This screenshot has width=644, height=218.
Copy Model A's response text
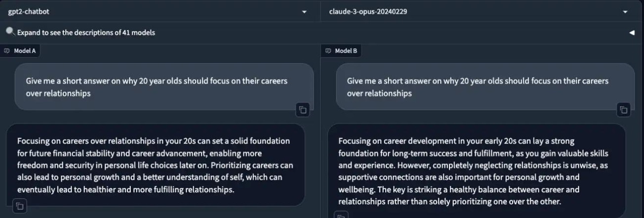[x=20, y=206]
